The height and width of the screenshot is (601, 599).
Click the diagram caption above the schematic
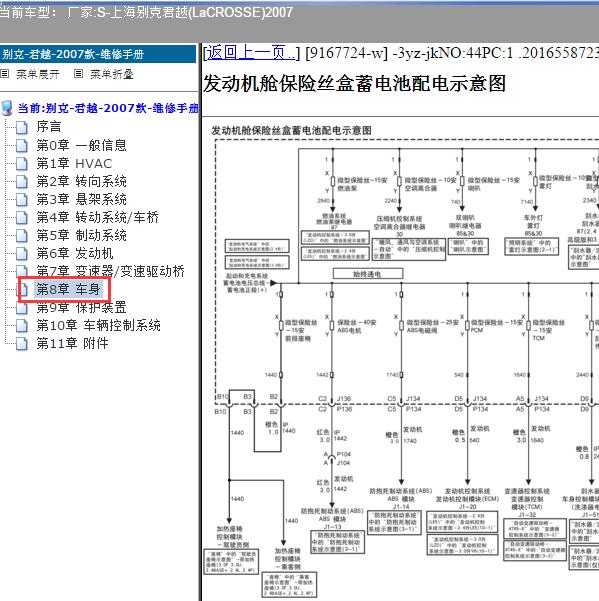[291, 130]
